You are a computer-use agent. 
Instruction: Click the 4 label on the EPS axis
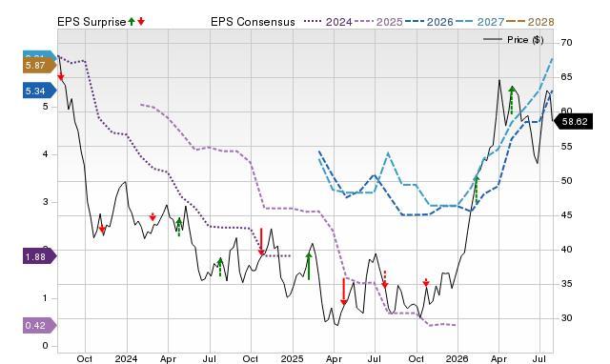point(46,154)
